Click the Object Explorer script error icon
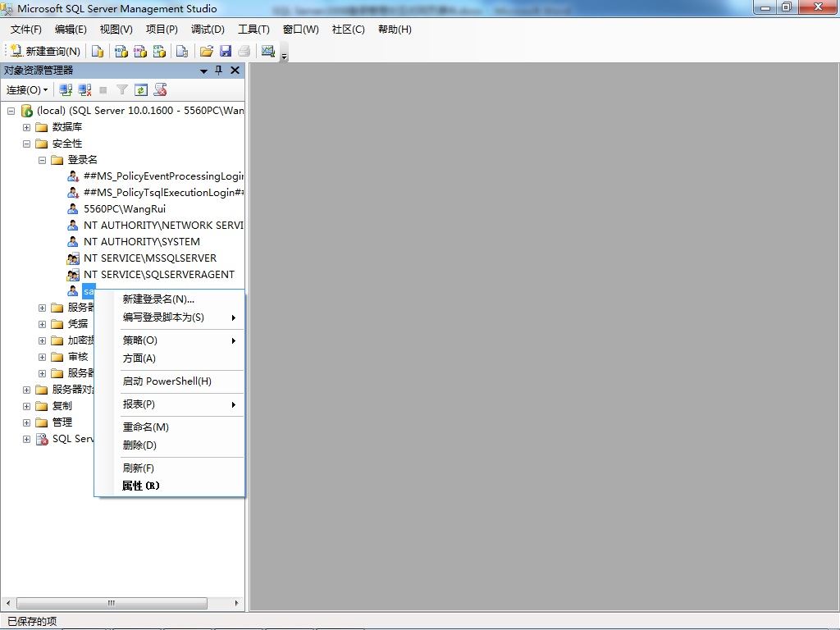 pos(160,90)
